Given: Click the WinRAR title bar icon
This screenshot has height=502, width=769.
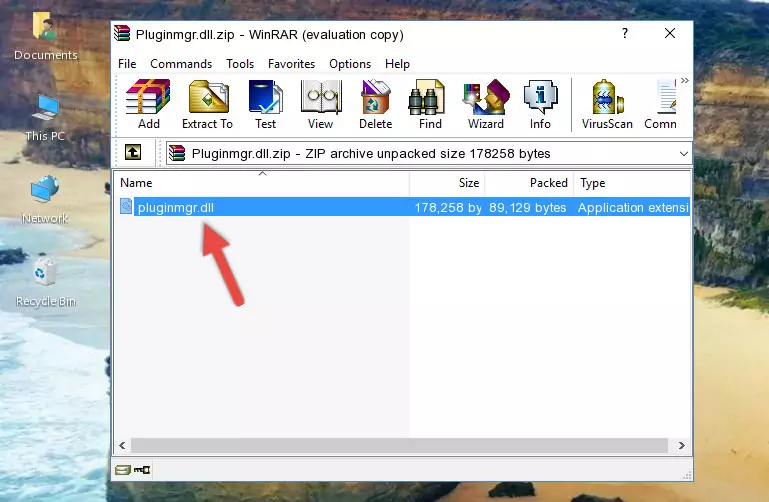Looking at the screenshot, I should 123,33.
